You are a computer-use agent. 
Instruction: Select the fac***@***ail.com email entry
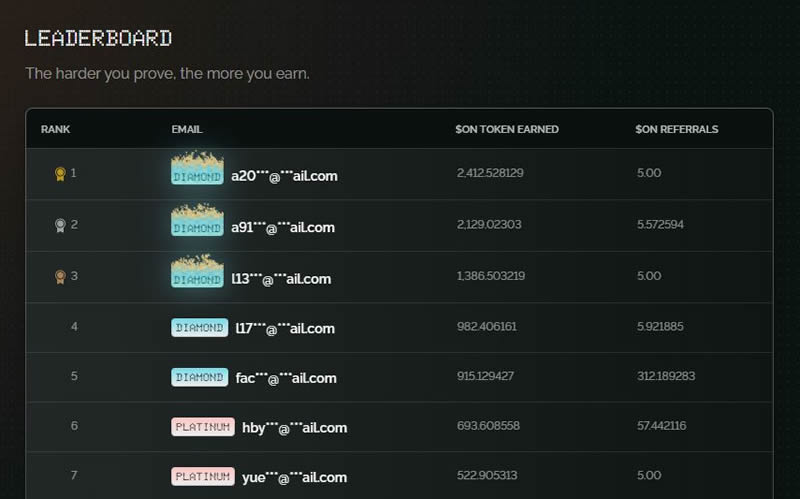click(x=286, y=378)
